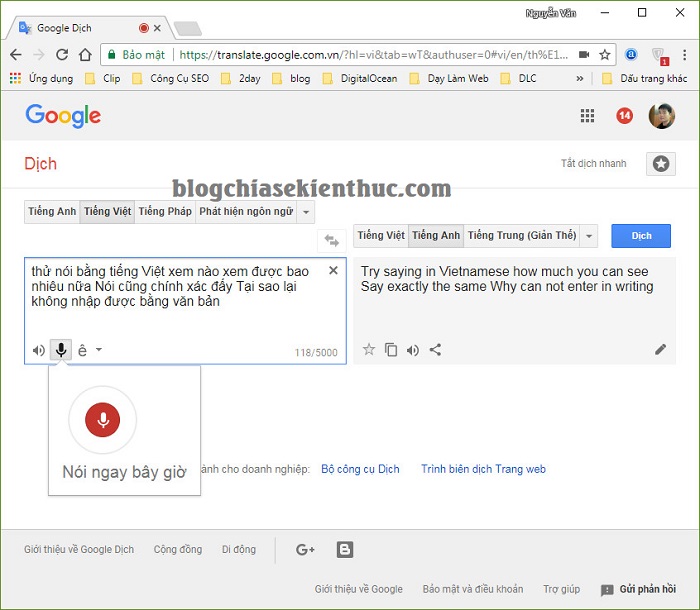The image size is (700, 610).
Task: Open Trình biên dịch Trang web link
Action: tap(483, 469)
